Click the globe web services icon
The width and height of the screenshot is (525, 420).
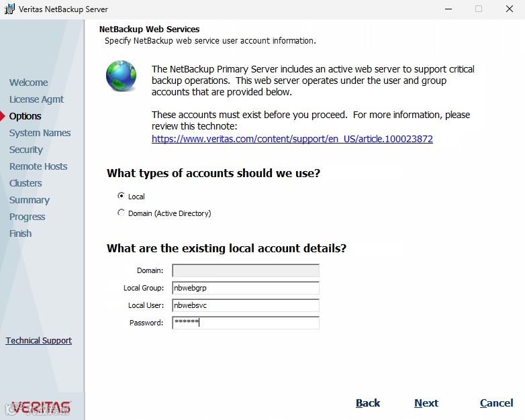tap(122, 76)
